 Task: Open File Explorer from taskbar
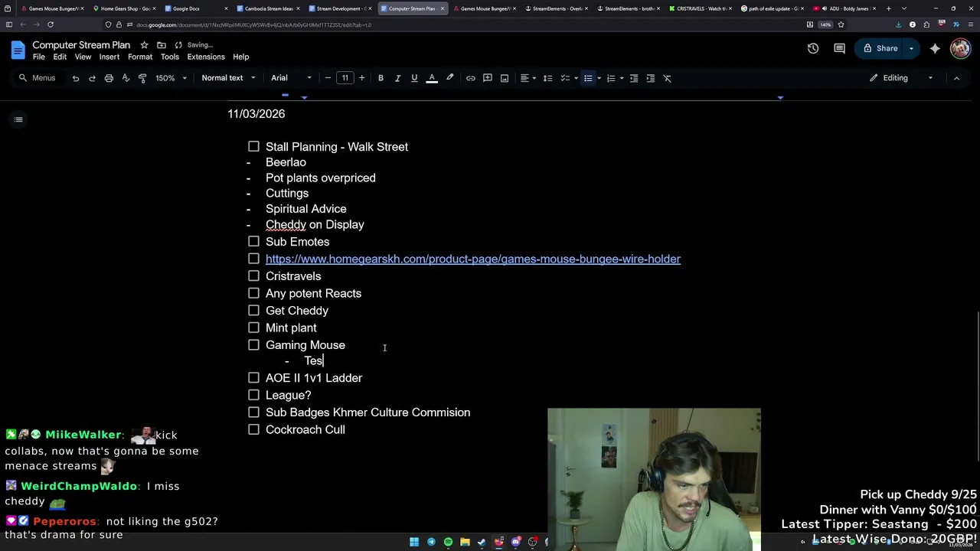(465, 542)
